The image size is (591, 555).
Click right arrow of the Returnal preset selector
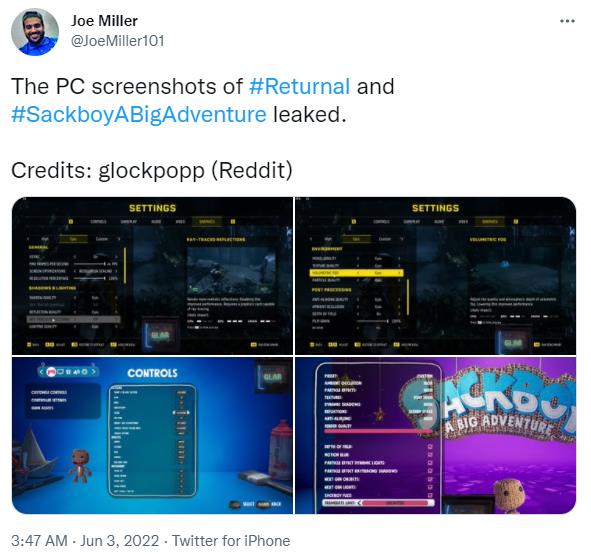click(x=119, y=239)
